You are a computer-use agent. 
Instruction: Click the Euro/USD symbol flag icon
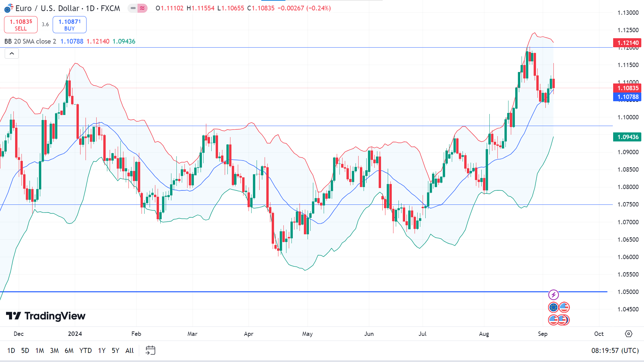[x=9, y=8]
